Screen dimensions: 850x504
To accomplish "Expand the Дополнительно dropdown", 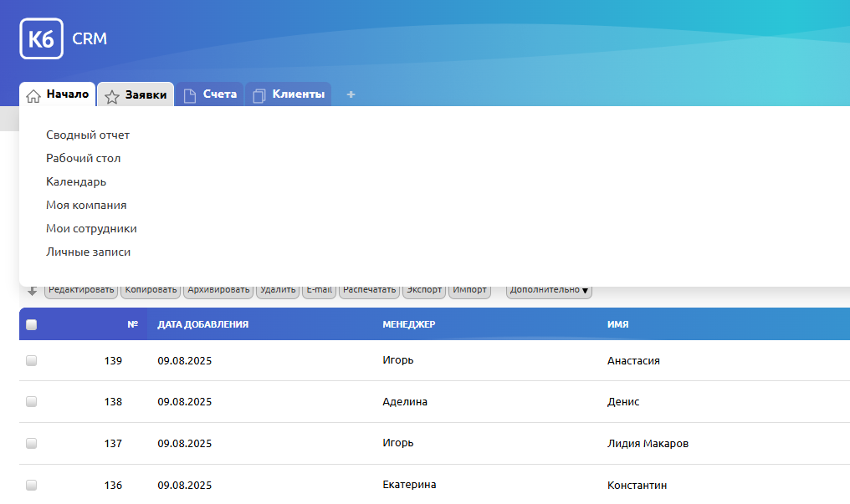I will coord(549,290).
